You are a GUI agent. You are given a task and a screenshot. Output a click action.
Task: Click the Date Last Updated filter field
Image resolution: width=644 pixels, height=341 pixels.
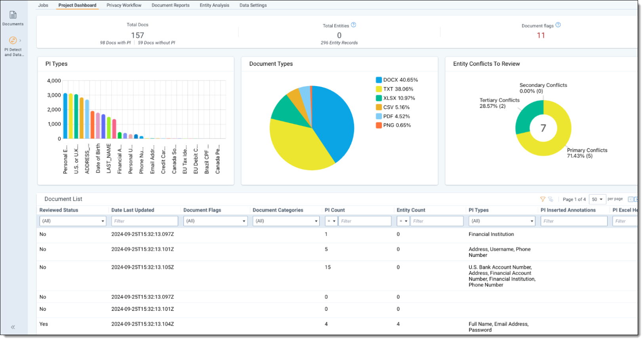145,221
